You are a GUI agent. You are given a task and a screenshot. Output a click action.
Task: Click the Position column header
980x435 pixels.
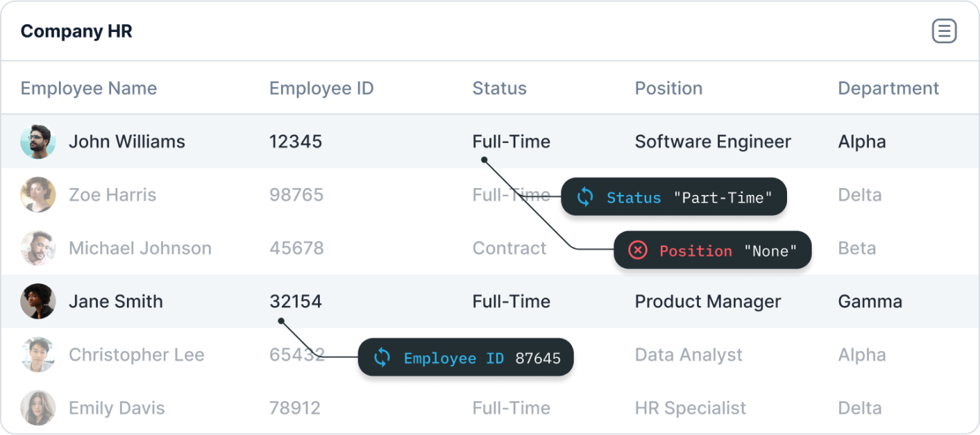(x=668, y=88)
